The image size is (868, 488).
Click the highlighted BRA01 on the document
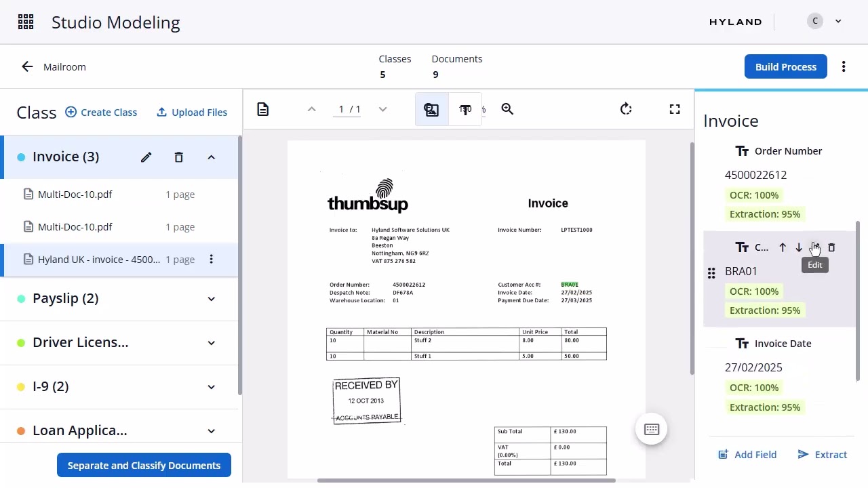tap(570, 285)
